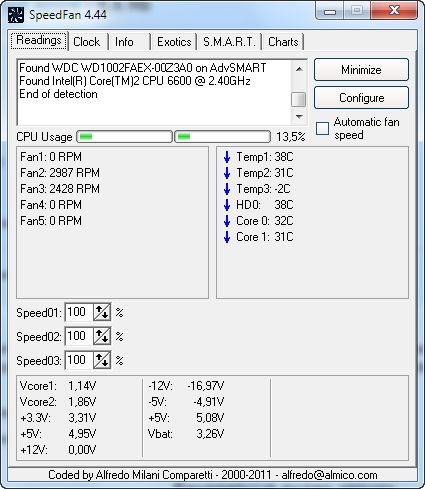Switch to the Readings tab

39,41
